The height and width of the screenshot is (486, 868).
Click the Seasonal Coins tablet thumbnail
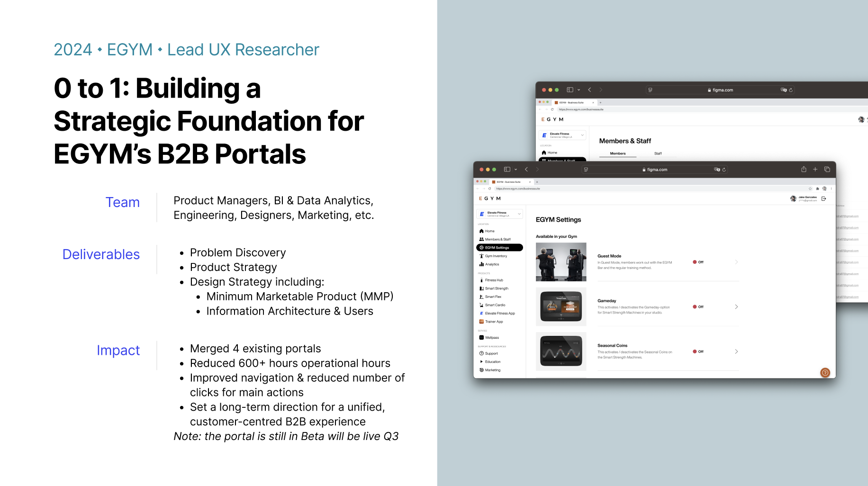point(561,351)
